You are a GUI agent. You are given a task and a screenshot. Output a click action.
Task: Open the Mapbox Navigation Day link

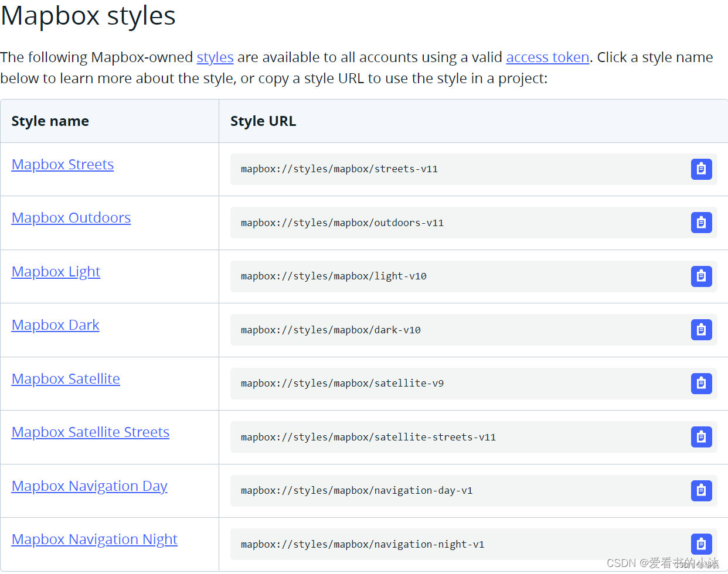[90, 486]
